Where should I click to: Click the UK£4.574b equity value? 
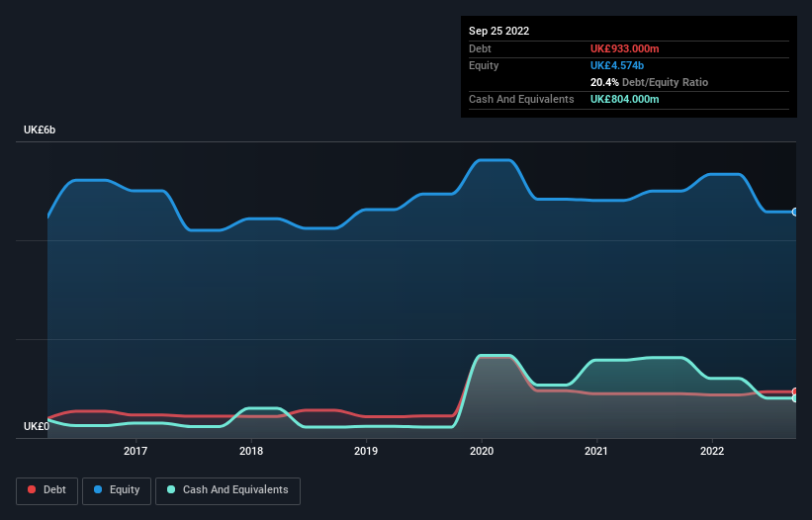(x=617, y=65)
